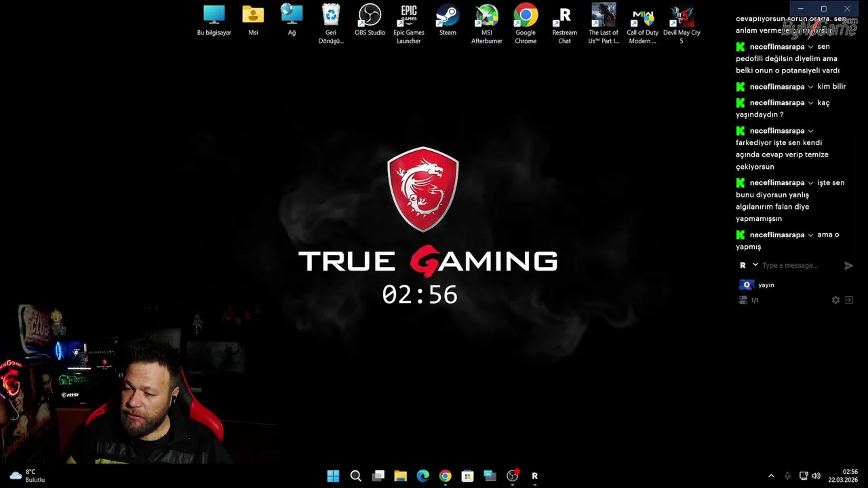Screen dimensions: 868x488
Task: Click neceflimasrapa username on 'kim bilir' message
Action: pos(777,87)
